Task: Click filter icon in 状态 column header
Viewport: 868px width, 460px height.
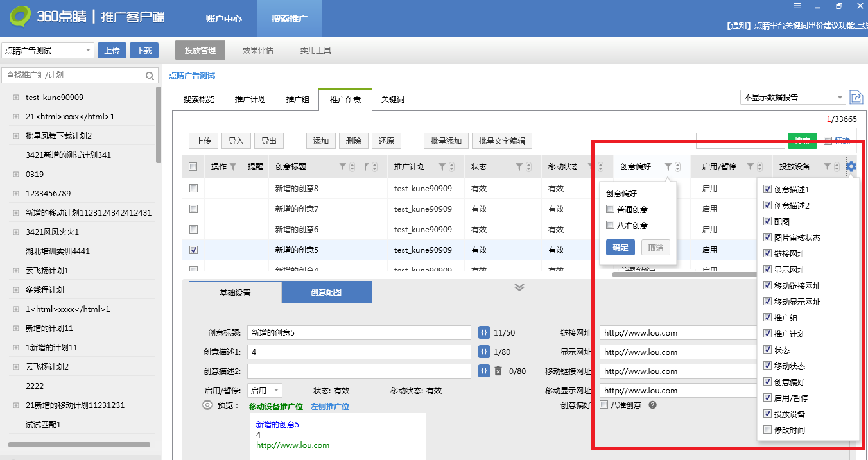Action: (x=519, y=167)
